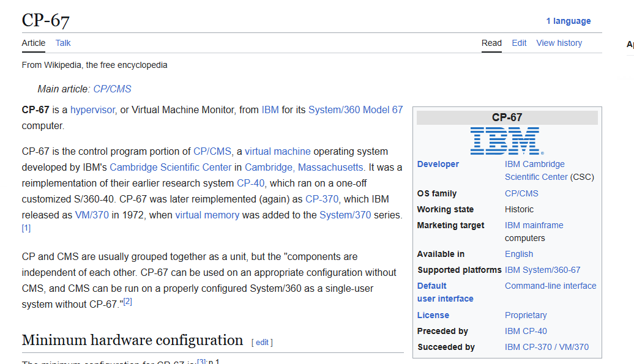The width and height of the screenshot is (634, 364).
Task: Click the 'Minimum hardware configuration' heading
Action: [132, 340]
